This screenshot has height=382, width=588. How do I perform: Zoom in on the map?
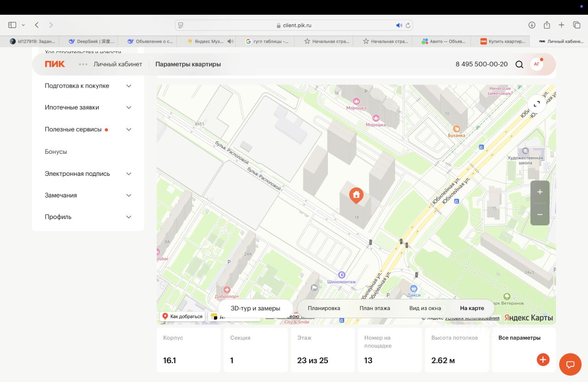[x=540, y=192]
